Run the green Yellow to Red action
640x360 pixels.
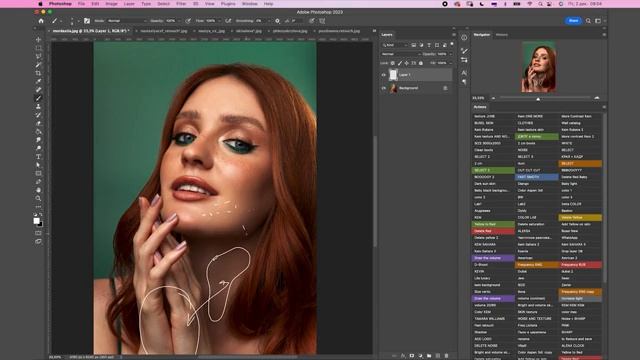pos(493,224)
